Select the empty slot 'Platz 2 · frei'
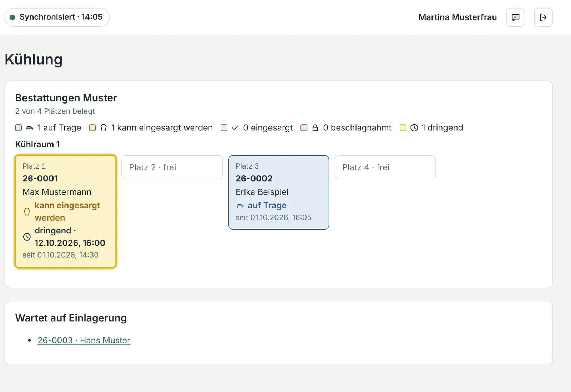The image size is (571, 392). [x=172, y=167]
